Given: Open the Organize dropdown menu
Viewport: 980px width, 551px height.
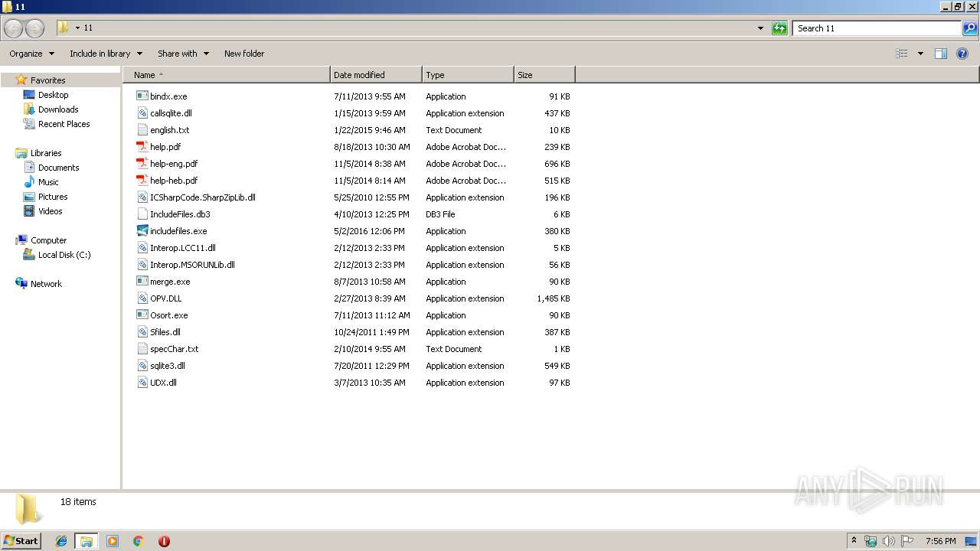Looking at the screenshot, I should pyautogui.click(x=31, y=54).
